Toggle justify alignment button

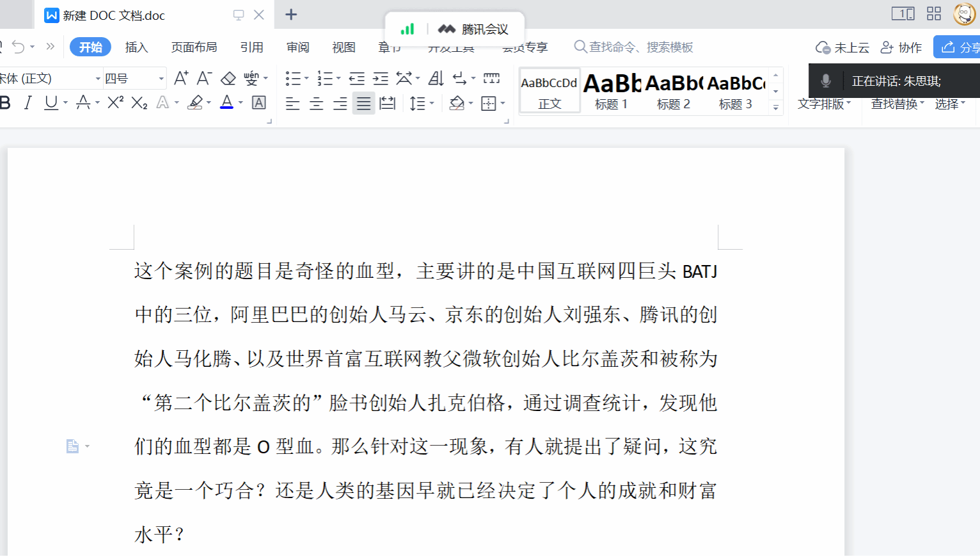[x=363, y=103]
